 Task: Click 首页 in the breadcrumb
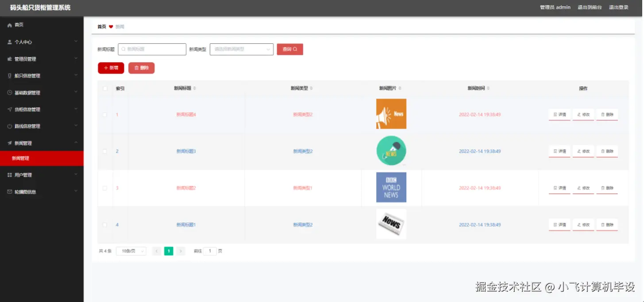[x=102, y=27]
